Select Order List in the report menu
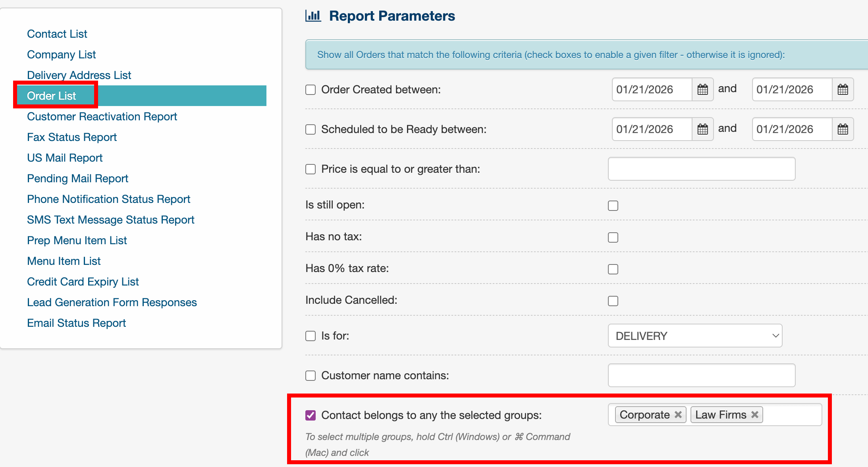The width and height of the screenshot is (868, 467). 52,96
